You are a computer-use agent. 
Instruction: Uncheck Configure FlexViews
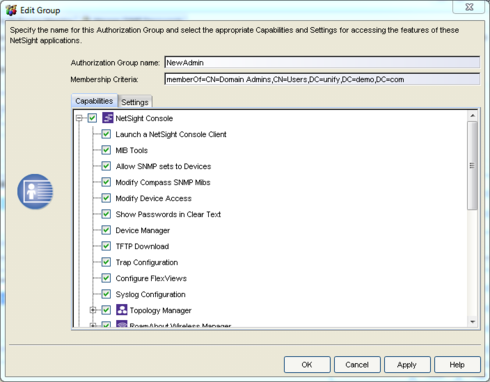coord(106,278)
